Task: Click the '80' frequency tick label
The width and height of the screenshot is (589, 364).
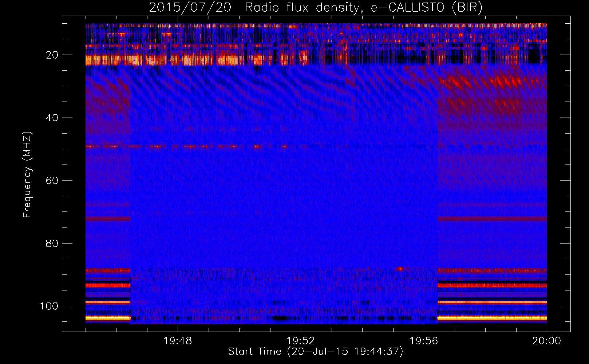Action: 52,243
